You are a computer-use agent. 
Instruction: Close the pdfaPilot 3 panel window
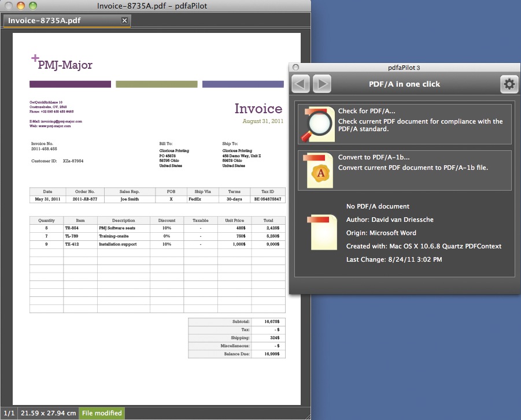pos(295,68)
